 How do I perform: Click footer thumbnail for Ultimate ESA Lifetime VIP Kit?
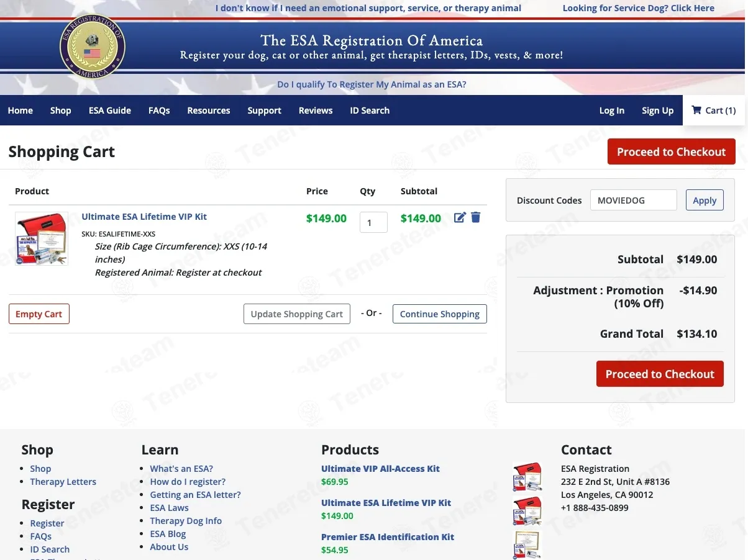[x=527, y=511]
